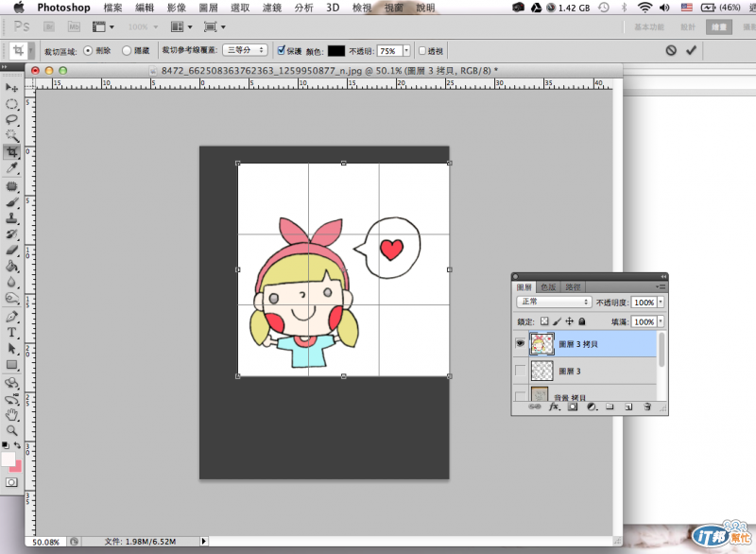The height and width of the screenshot is (554, 756).
Task: Commit the crop with the checkmark icon
Action: pos(692,50)
